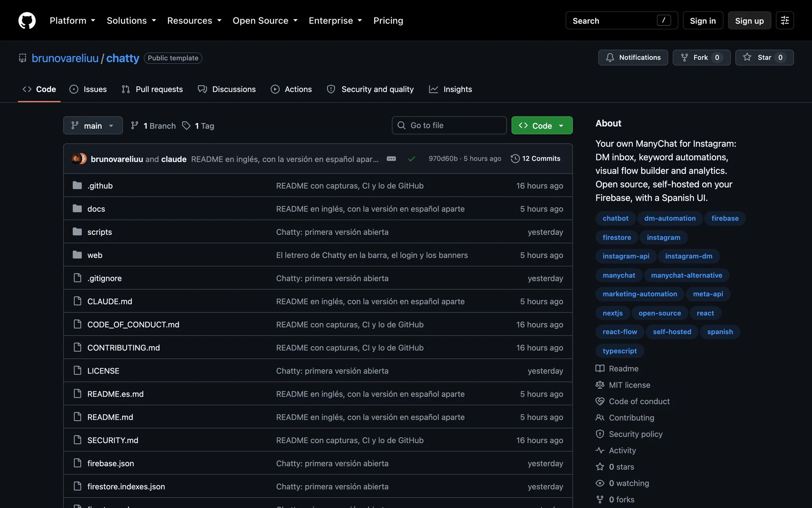This screenshot has height=508, width=812.
Task: Open the chatty repository name link
Action: [x=123, y=58]
